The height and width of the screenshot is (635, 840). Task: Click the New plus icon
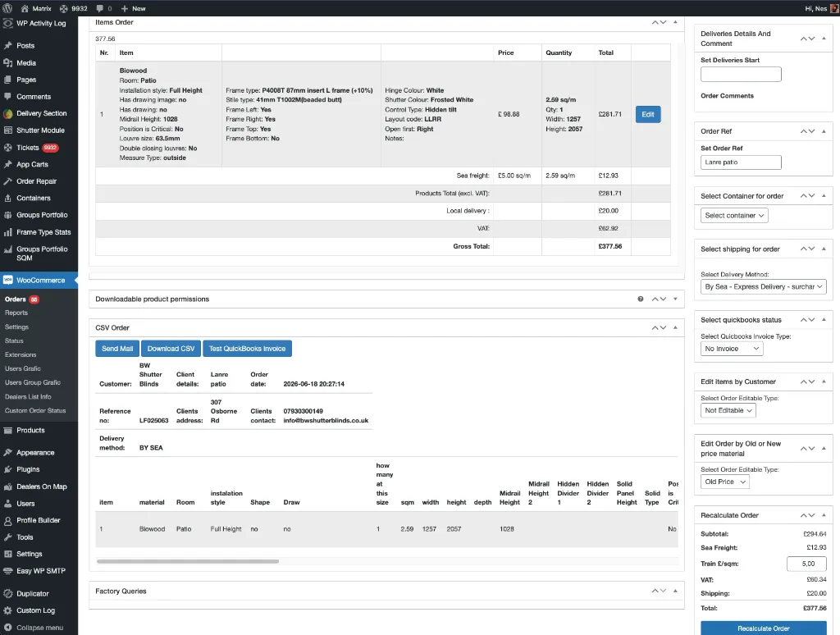pos(125,8)
